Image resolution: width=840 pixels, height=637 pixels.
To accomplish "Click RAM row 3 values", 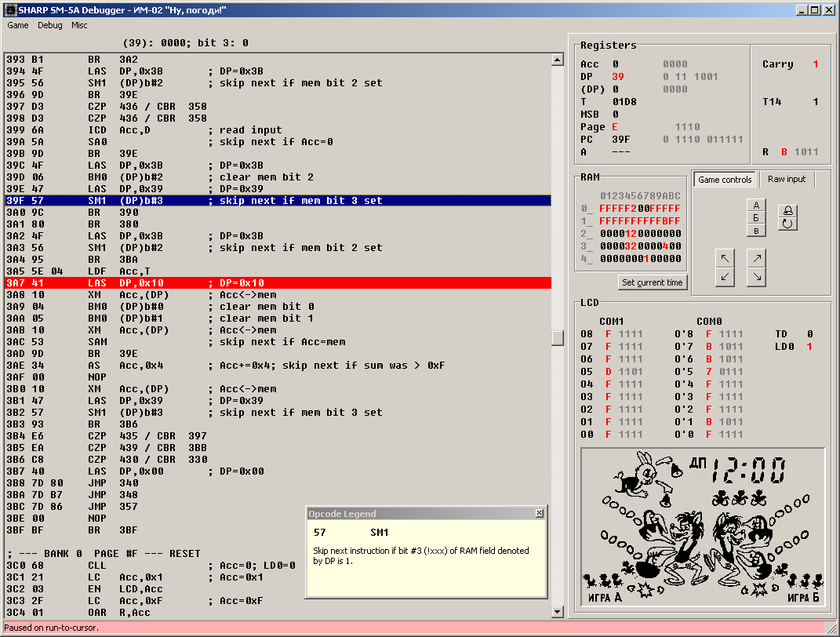I will coord(640,246).
